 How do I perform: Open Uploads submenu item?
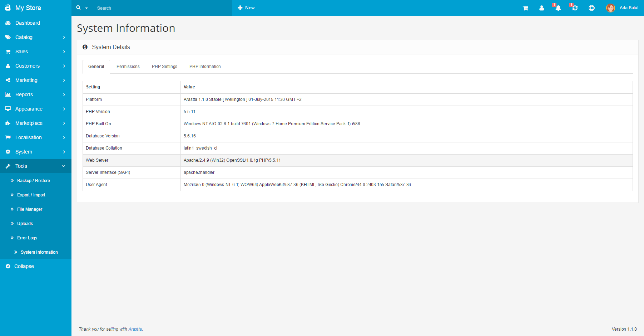25,224
